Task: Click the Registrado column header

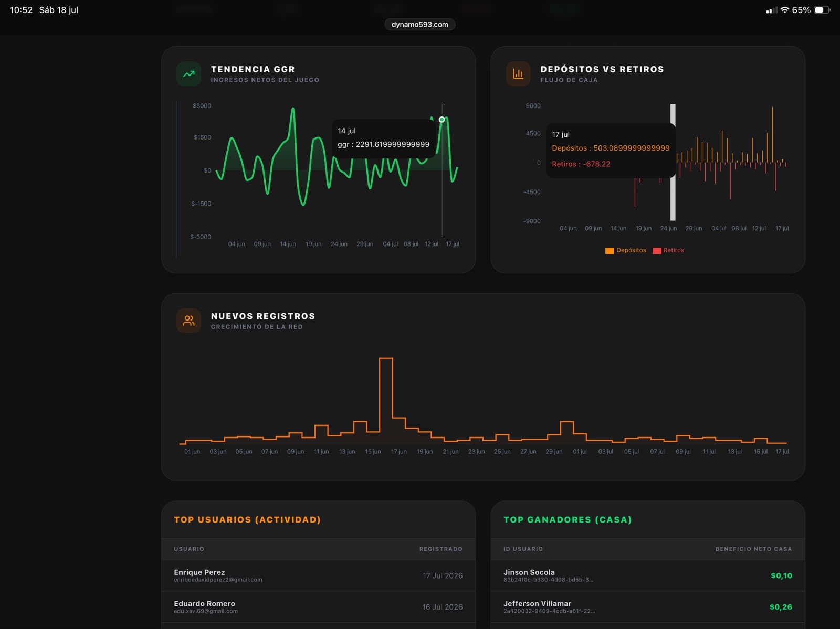Action: tap(441, 549)
